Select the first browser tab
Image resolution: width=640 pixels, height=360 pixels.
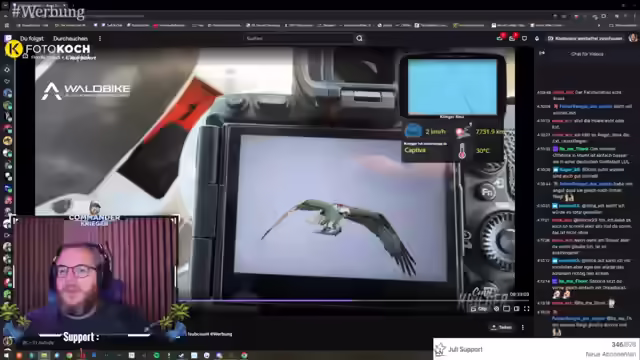coord(39,5)
